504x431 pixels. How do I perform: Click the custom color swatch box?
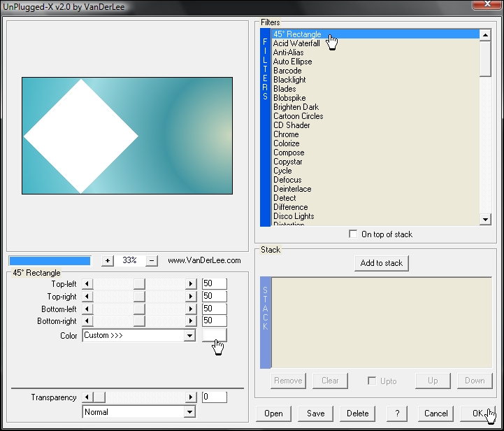pos(215,335)
